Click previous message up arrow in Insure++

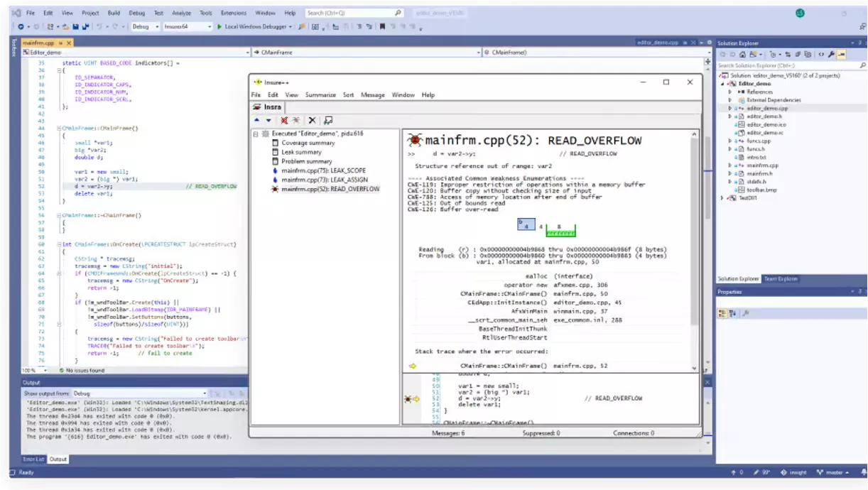[257, 121]
